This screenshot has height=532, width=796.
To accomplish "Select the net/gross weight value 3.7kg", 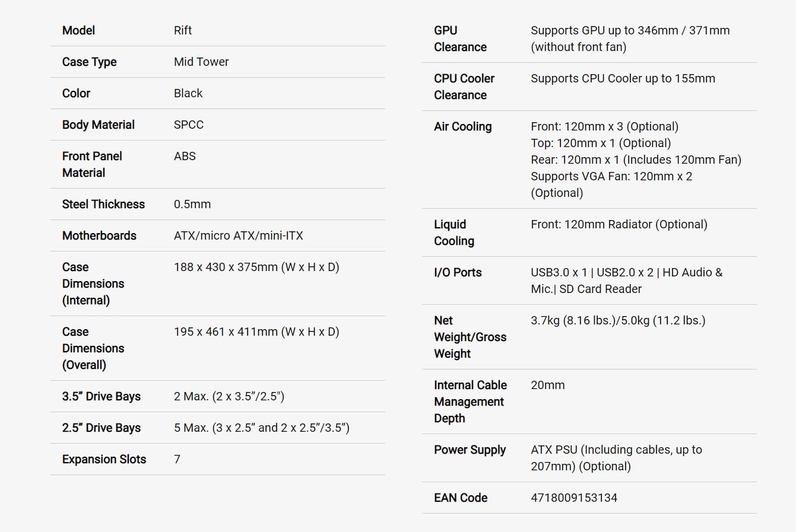I will point(618,320).
